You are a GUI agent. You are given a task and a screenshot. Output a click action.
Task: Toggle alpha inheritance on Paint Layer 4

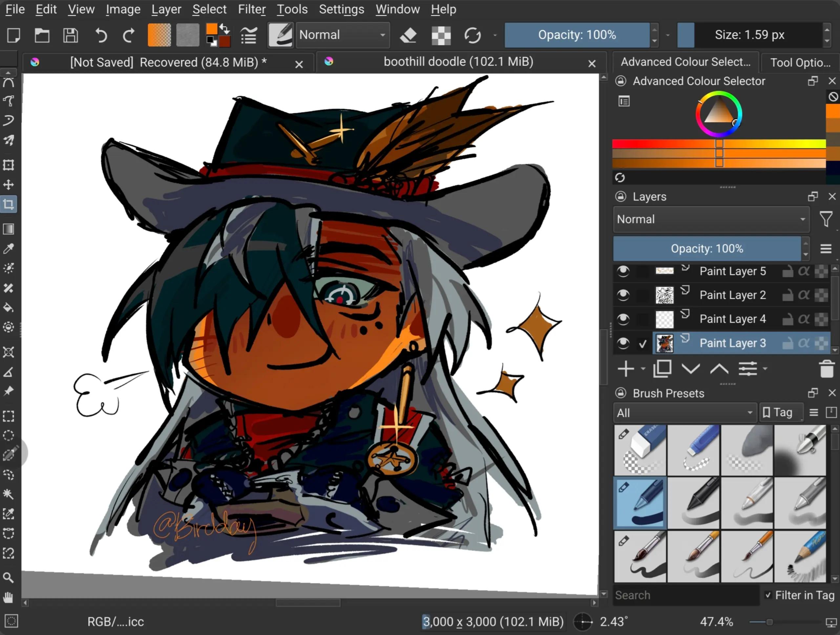[804, 319]
